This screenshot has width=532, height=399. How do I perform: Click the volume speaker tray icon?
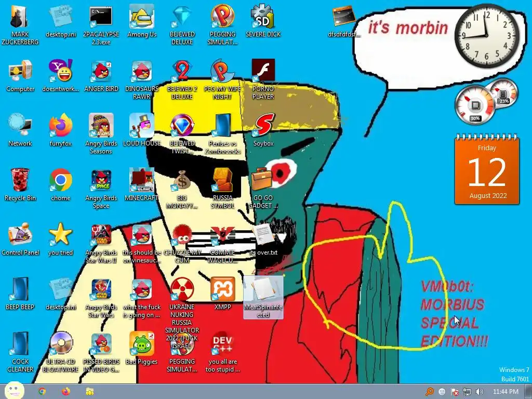(x=479, y=392)
